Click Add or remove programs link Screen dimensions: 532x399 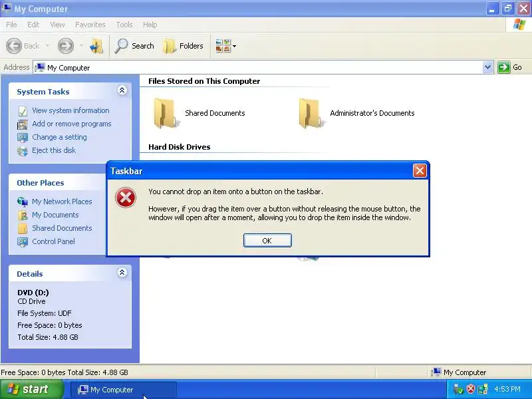pos(72,124)
